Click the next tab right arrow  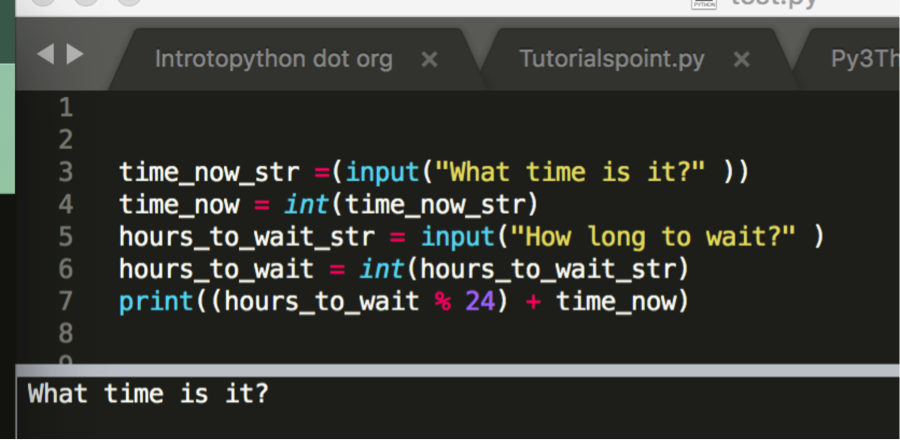(75, 55)
